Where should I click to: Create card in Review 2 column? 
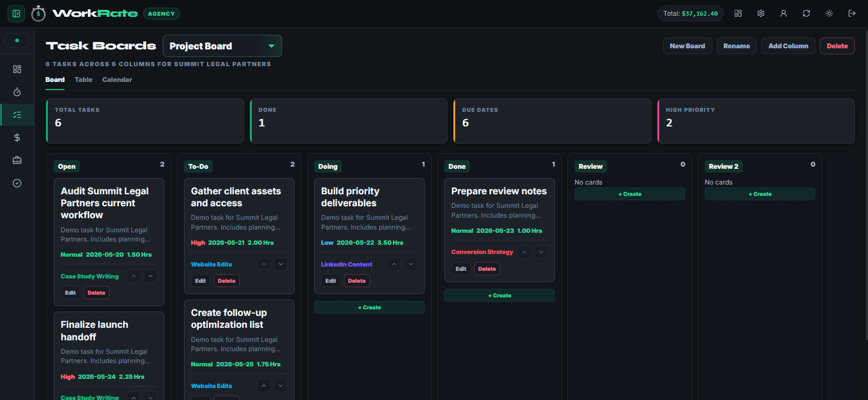tap(760, 194)
